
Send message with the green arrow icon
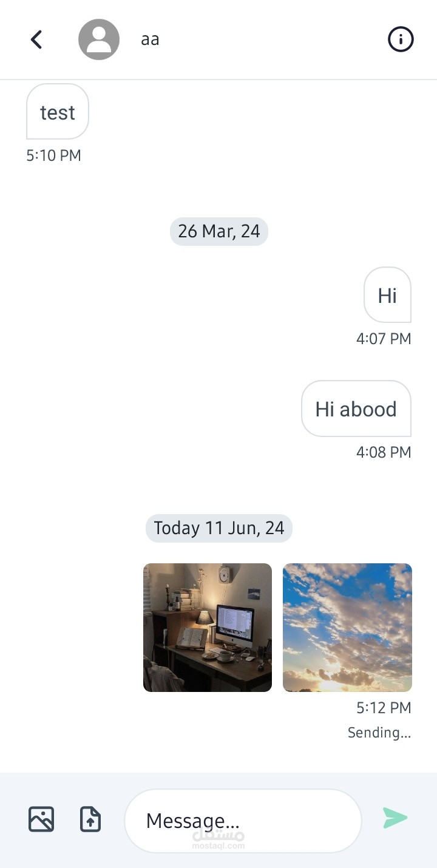(395, 818)
